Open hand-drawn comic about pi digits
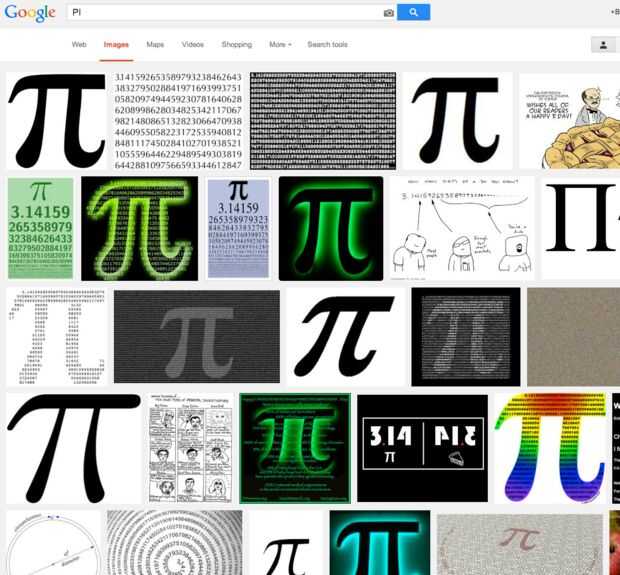This screenshot has width=620, height=575. pyautogui.click(x=462, y=229)
